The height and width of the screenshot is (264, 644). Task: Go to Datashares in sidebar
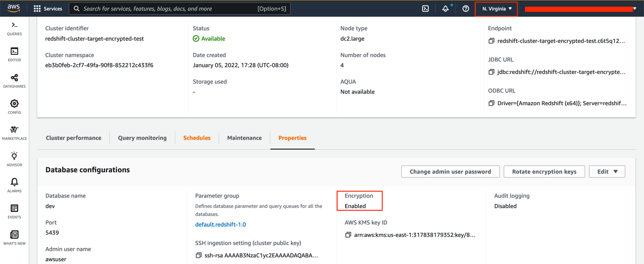(14, 81)
